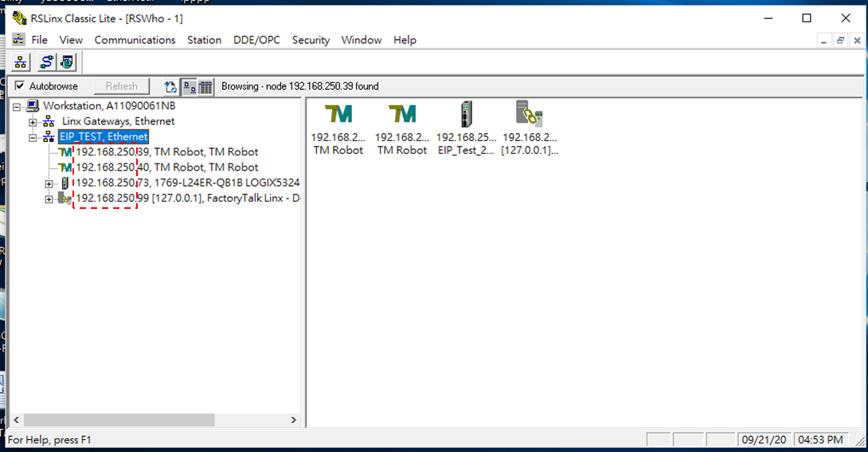Screen dimensions: 868x452
Task: Minimize the inner RSWho child window
Action: click(823, 41)
